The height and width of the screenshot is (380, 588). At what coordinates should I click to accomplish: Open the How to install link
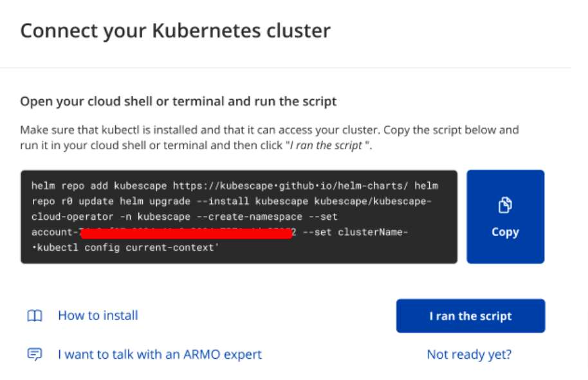(x=98, y=316)
